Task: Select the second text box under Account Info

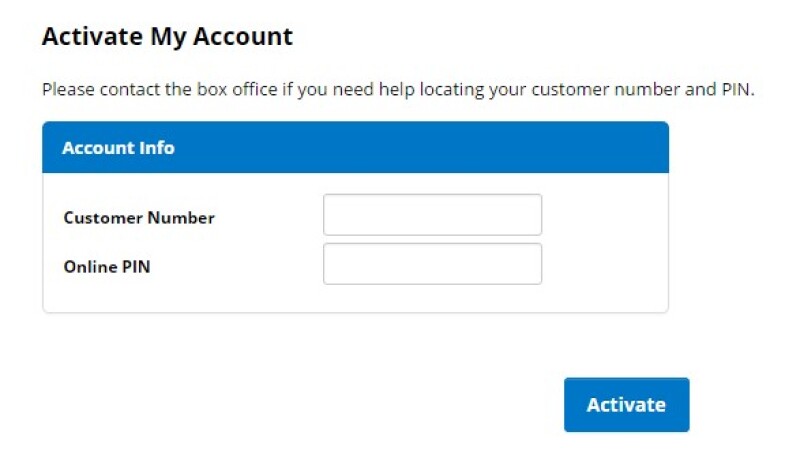Action: [432, 264]
